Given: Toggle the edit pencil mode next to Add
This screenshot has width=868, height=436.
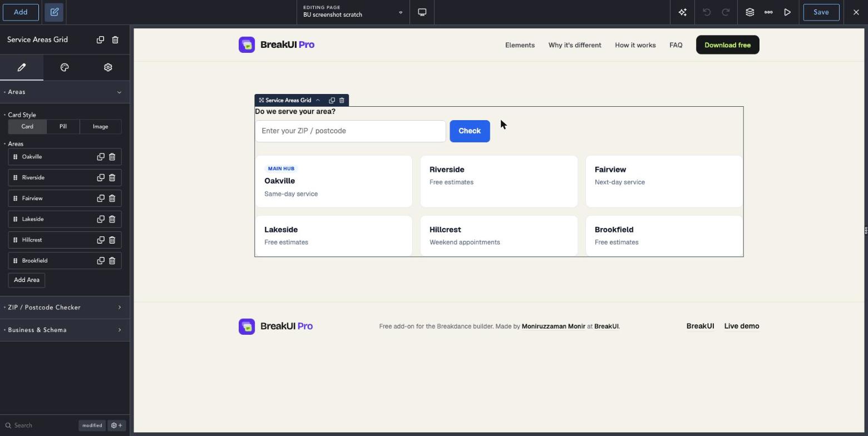Looking at the screenshot, I should click(55, 12).
